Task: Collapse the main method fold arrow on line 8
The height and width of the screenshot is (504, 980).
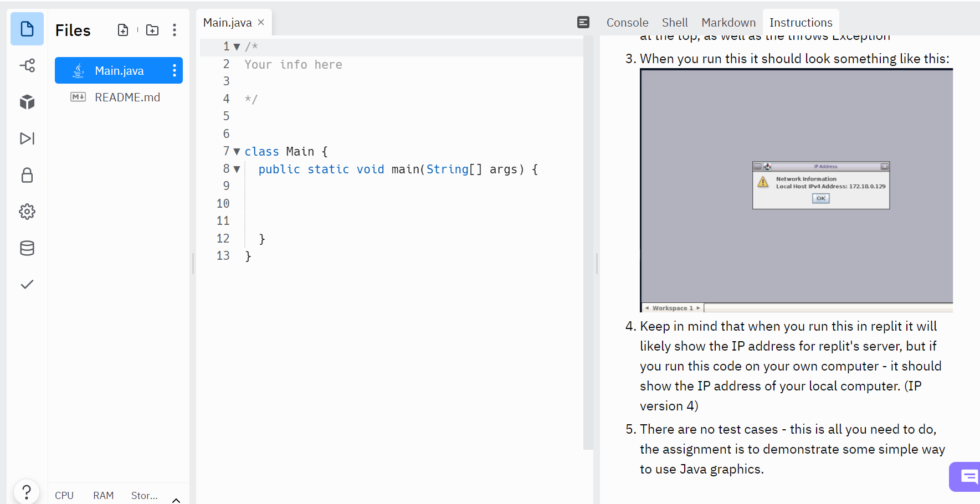Action: pyautogui.click(x=237, y=169)
